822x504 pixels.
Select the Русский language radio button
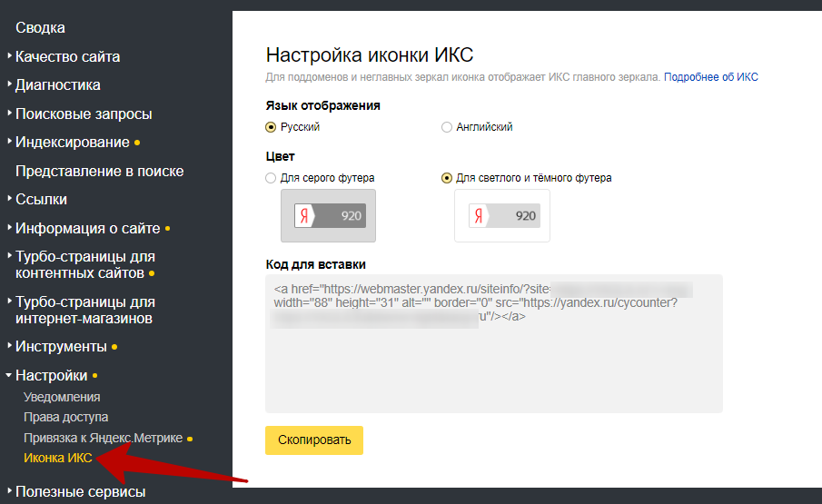tap(271, 127)
